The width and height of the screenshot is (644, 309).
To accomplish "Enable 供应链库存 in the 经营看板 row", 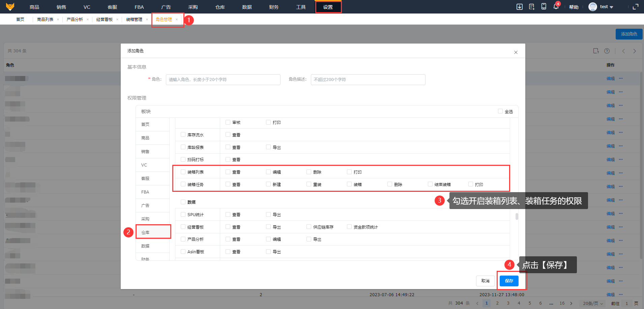I will (309, 227).
